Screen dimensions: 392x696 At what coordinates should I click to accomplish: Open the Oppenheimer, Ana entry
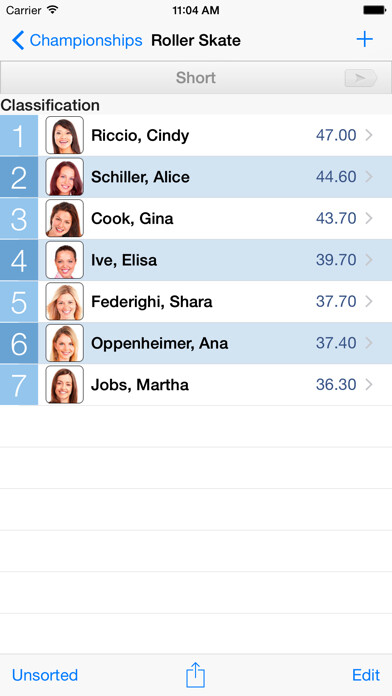pyautogui.click(x=196, y=343)
